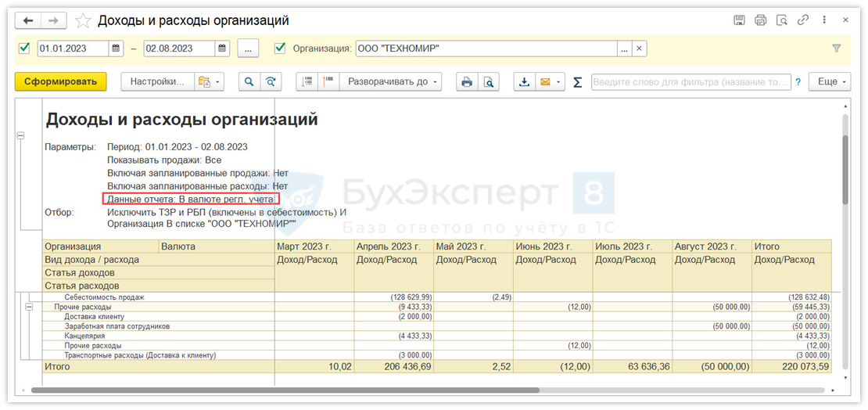This screenshot has width=868, height=410.
Task: Click the save-to-disk icon in title bar
Action: point(740,20)
